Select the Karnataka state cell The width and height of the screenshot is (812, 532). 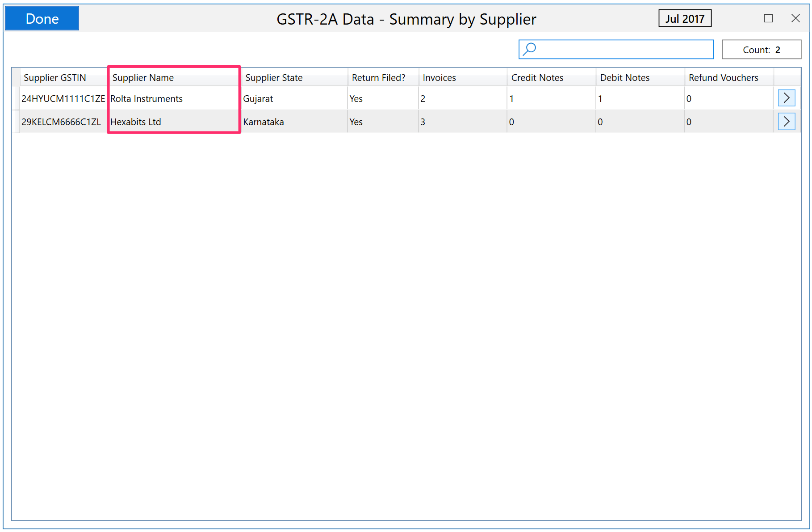tap(263, 122)
